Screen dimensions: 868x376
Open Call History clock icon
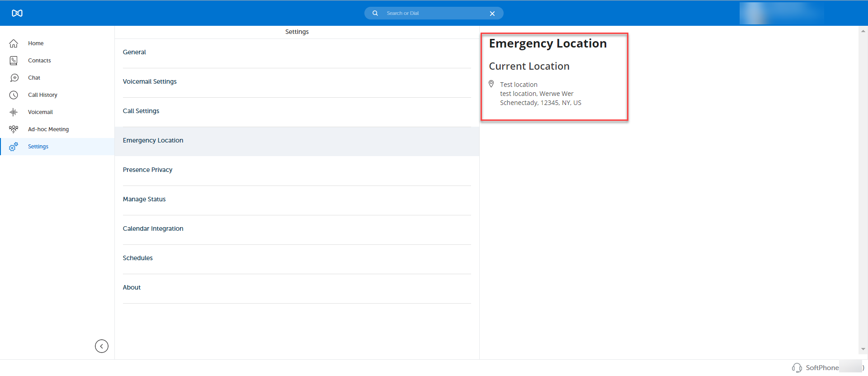tap(14, 95)
